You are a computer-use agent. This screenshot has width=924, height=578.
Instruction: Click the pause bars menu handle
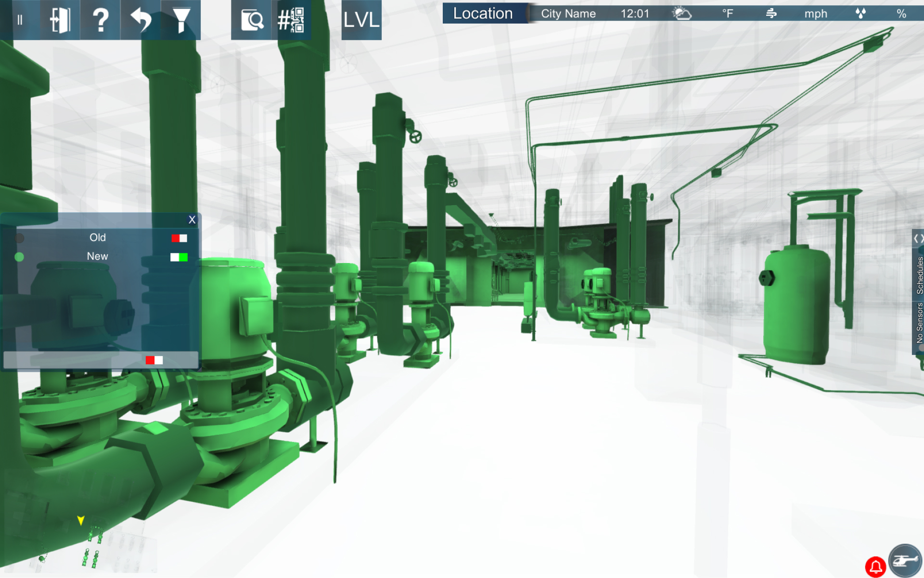click(20, 20)
